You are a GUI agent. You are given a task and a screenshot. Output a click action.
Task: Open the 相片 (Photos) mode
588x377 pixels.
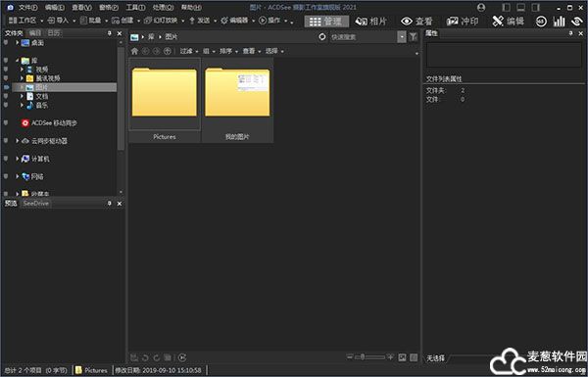tap(371, 21)
